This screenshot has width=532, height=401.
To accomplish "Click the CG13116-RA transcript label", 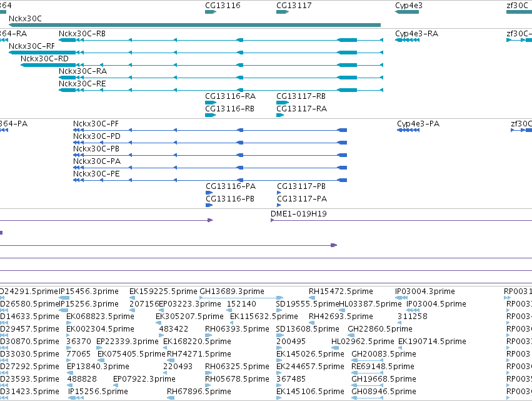I will tap(231, 96).
